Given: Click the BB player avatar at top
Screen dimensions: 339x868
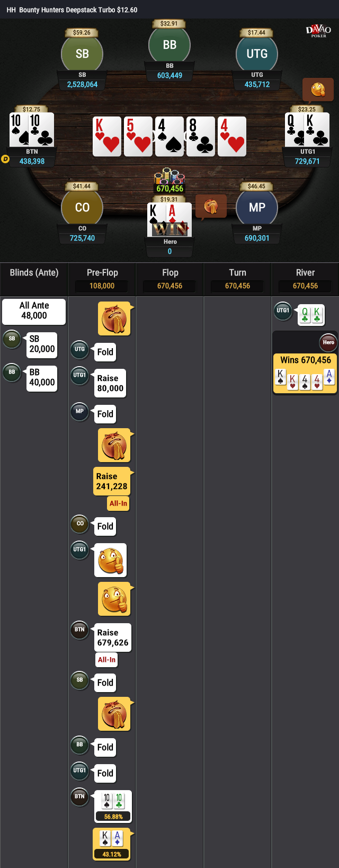Looking at the screenshot, I should click(x=169, y=45).
